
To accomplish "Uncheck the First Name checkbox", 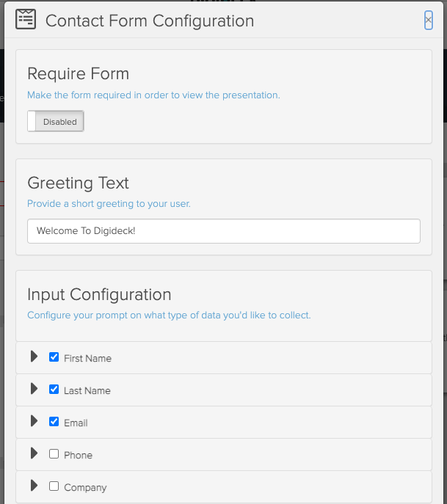I will 54,357.
